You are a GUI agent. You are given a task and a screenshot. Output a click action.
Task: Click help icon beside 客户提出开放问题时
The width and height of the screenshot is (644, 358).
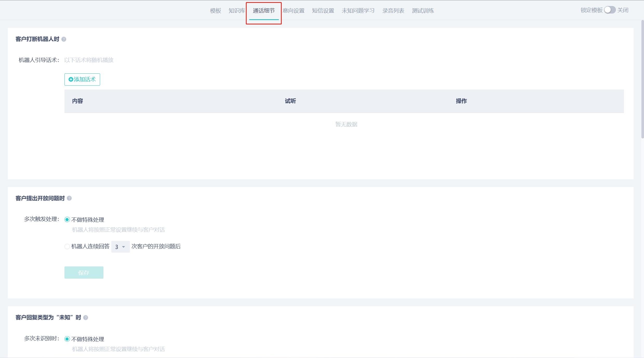coord(69,198)
